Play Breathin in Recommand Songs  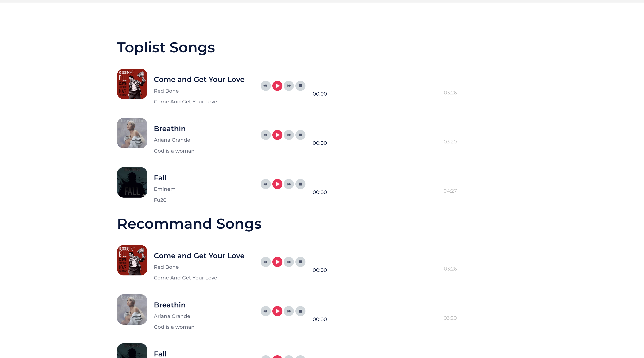coord(277,311)
